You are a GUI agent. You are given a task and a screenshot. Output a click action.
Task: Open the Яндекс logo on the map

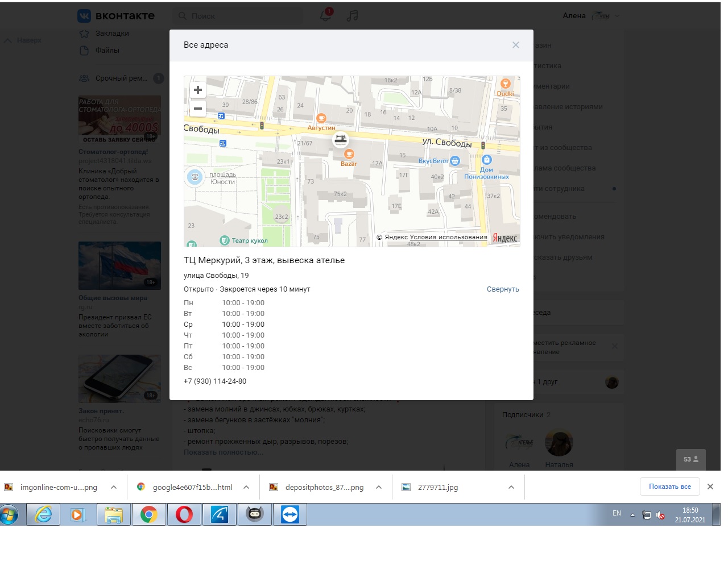505,238
